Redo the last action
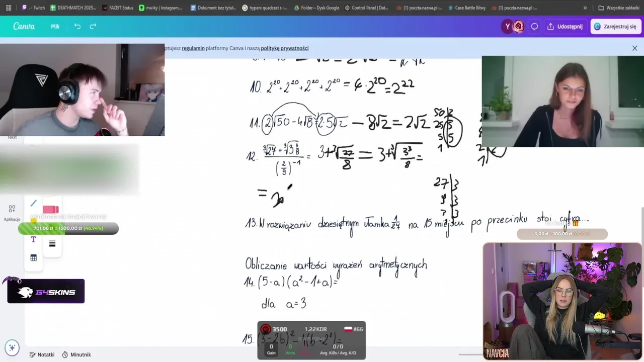This screenshot has height=362, width=644. (x=93, y=26)
